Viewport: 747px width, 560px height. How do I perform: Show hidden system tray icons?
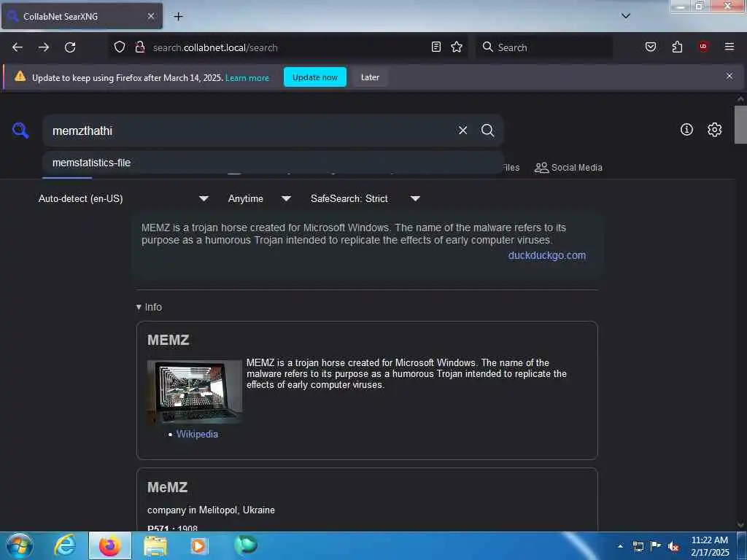pyautogui.click(x=620, y=546)
